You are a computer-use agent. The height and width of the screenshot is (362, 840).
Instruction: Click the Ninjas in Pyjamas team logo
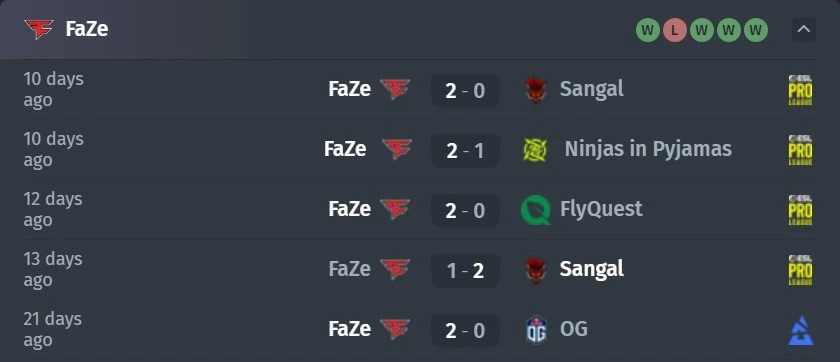point(535,150)
